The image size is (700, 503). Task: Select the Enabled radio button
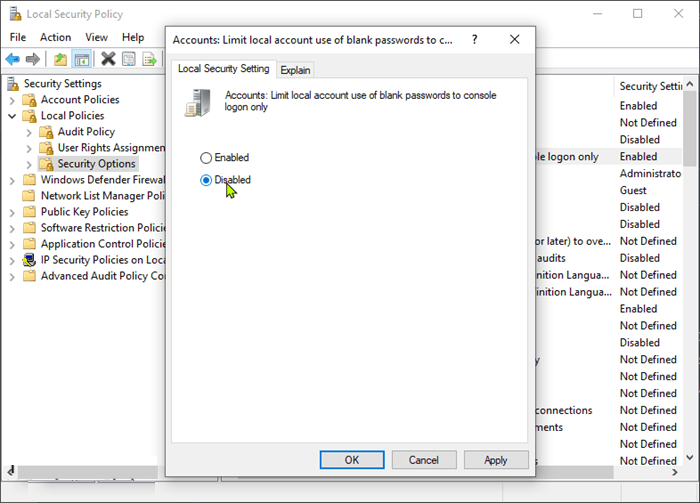coord(206,158)
